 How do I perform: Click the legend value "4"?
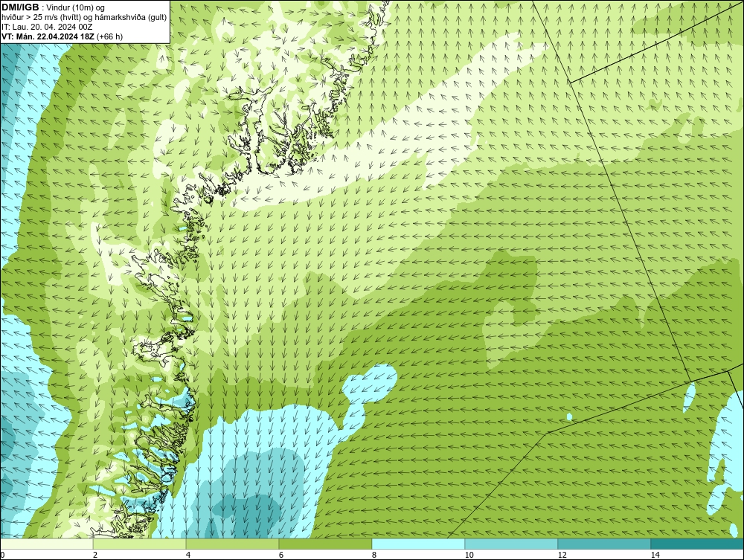188,556
